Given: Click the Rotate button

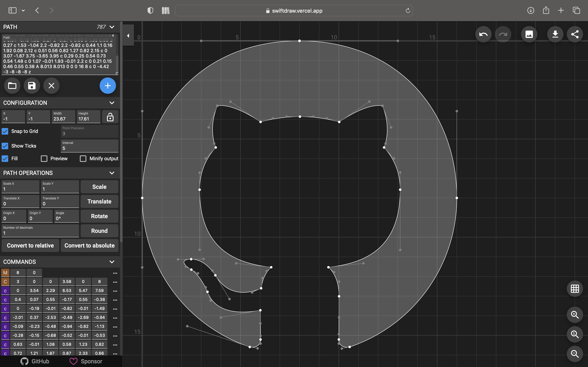Looking at the screenshot, I should point(99,216).
